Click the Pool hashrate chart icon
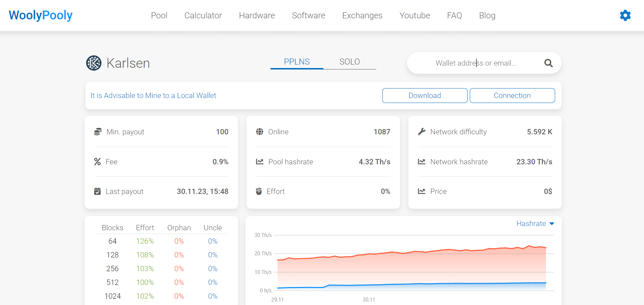Image resolution: width=644 pixels, height=305 pixels. coord(260,162)
